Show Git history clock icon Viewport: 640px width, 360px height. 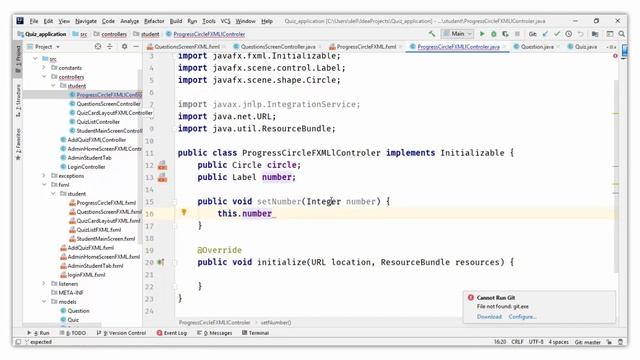click(x=569, y=34)
